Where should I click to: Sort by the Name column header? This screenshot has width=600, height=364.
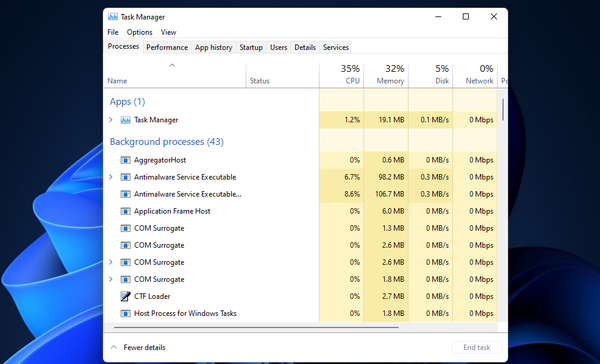point(175,75)
